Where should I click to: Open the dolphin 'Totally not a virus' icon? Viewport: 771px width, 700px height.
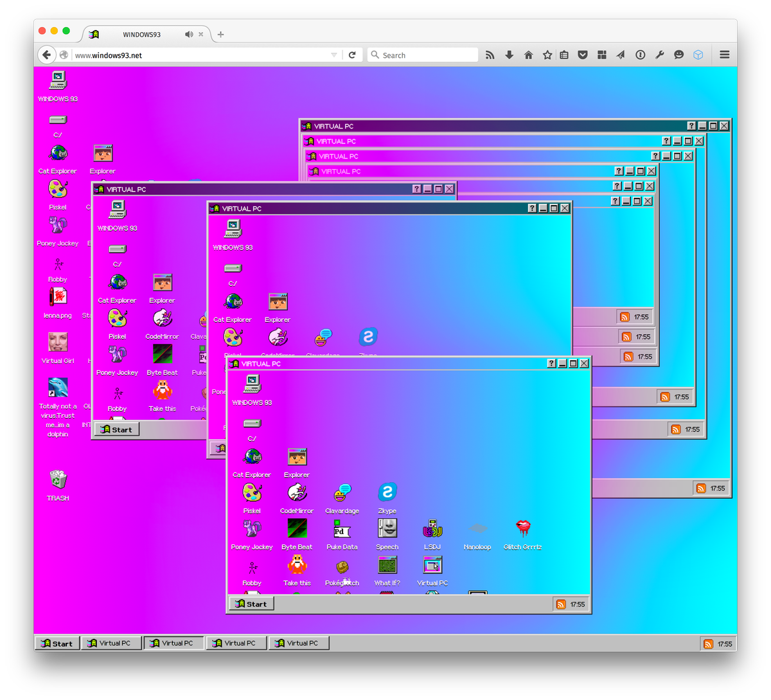point(58,388)
